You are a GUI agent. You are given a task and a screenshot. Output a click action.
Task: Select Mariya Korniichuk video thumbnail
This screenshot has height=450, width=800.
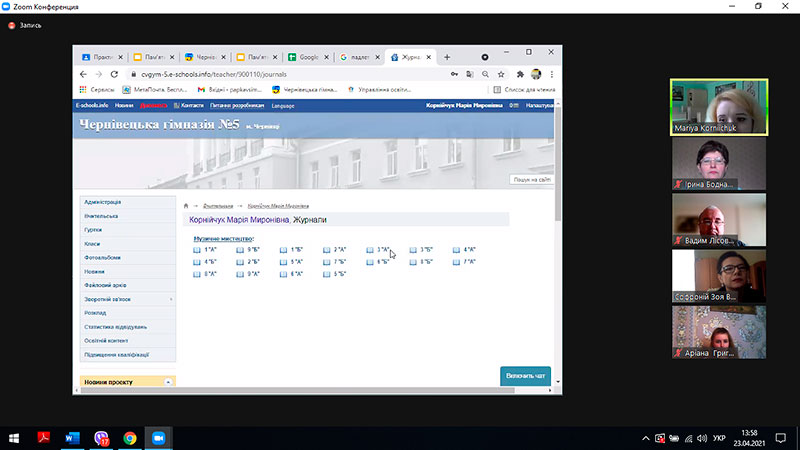tap(719, 107)
